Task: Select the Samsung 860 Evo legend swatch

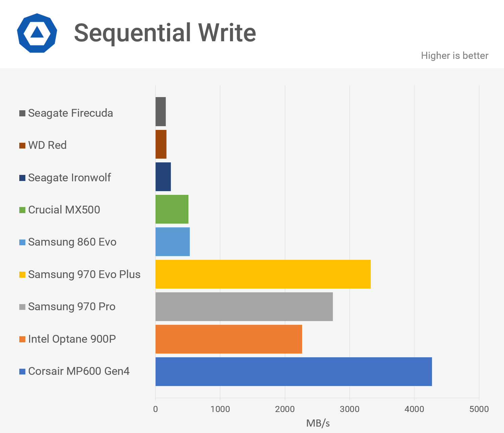Action: [22, 243]
